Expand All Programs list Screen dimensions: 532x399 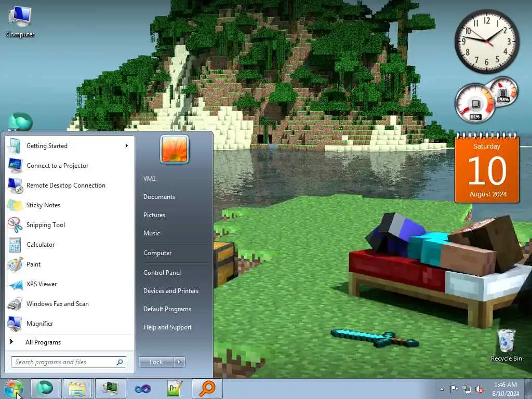point(70,342)
